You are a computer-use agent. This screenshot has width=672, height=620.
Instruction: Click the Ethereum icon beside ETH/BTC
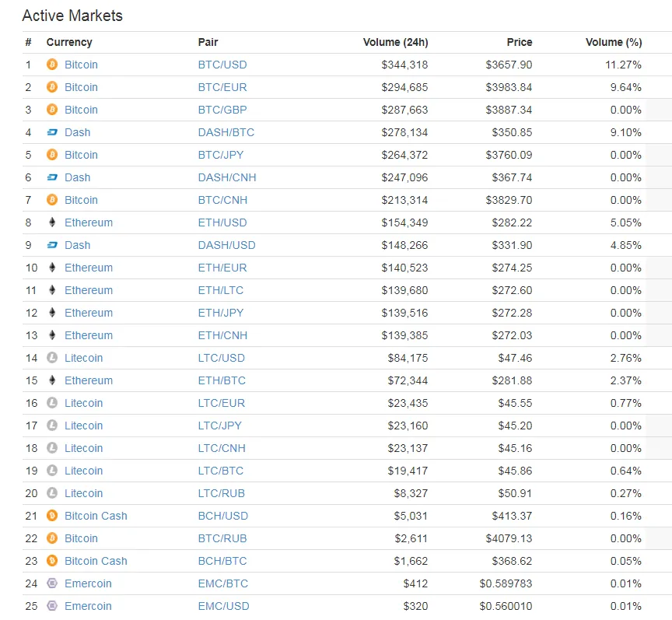tap(52, 380)
